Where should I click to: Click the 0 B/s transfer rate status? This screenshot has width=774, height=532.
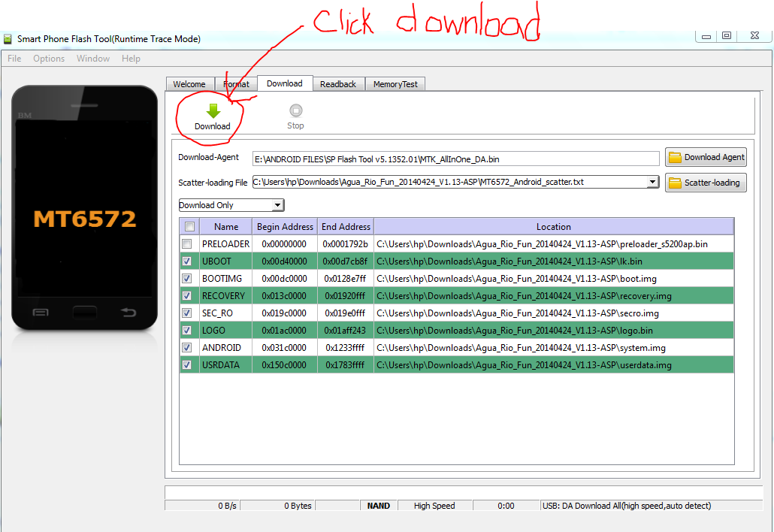tap(202, 506)
